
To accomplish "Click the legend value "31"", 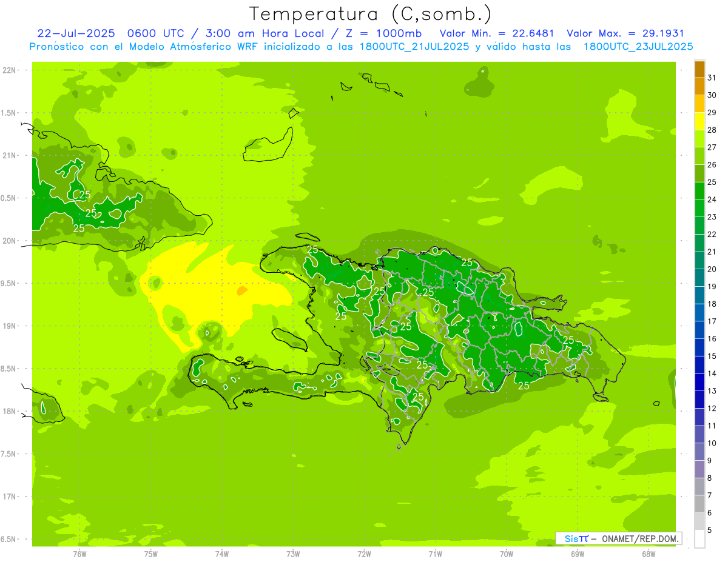I will [x=712, y=78].
